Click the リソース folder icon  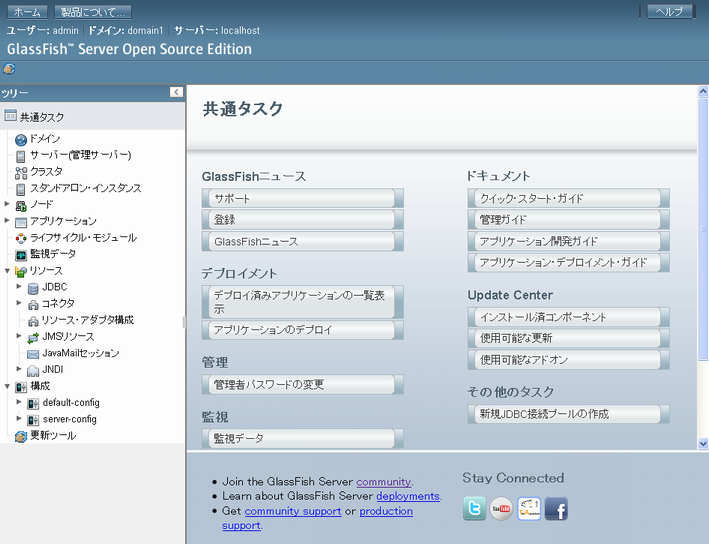[21, 271]
